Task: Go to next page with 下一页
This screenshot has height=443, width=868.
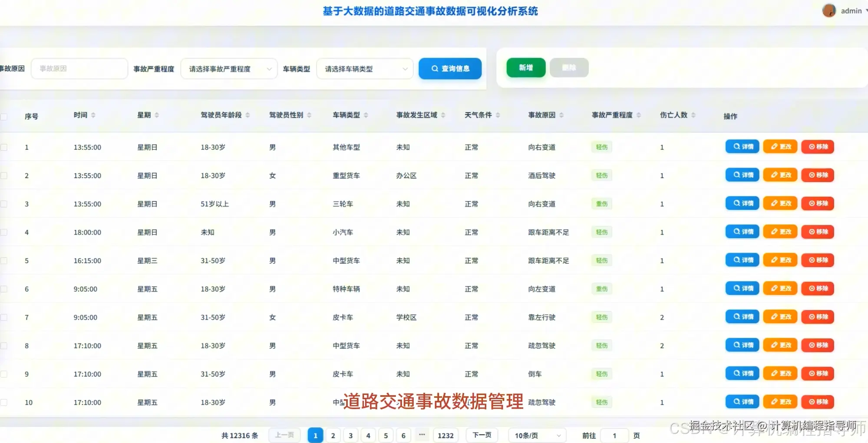Action: (x=481, y=435)
